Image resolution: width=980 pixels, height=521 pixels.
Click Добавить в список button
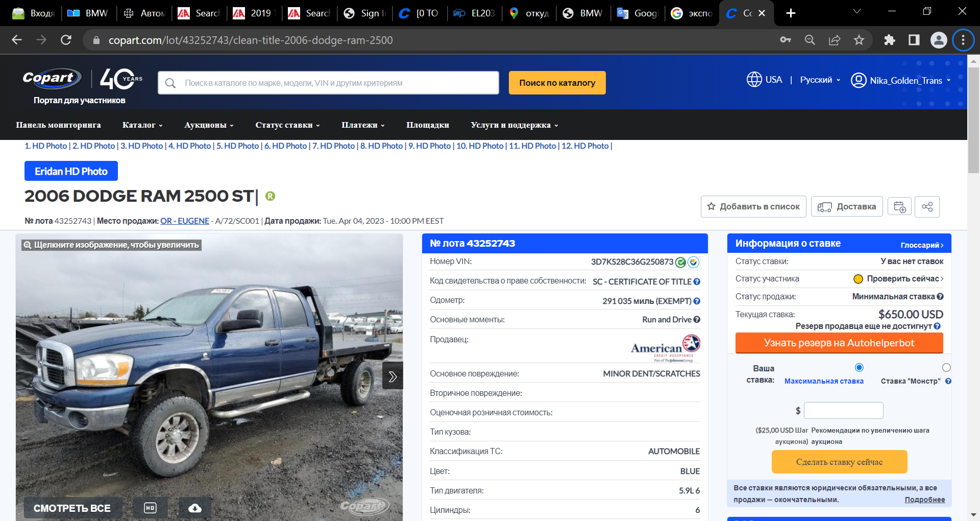coord(753,207)
